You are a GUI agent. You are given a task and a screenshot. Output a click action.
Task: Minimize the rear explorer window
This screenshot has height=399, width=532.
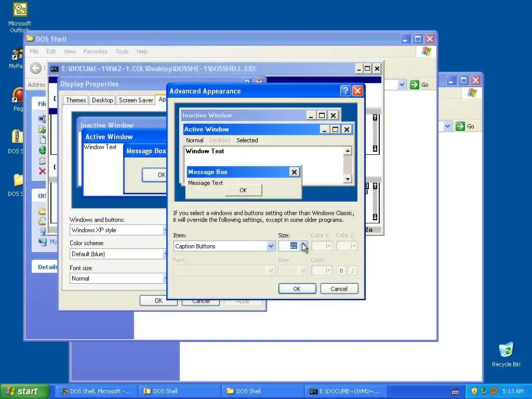[451, 81]
